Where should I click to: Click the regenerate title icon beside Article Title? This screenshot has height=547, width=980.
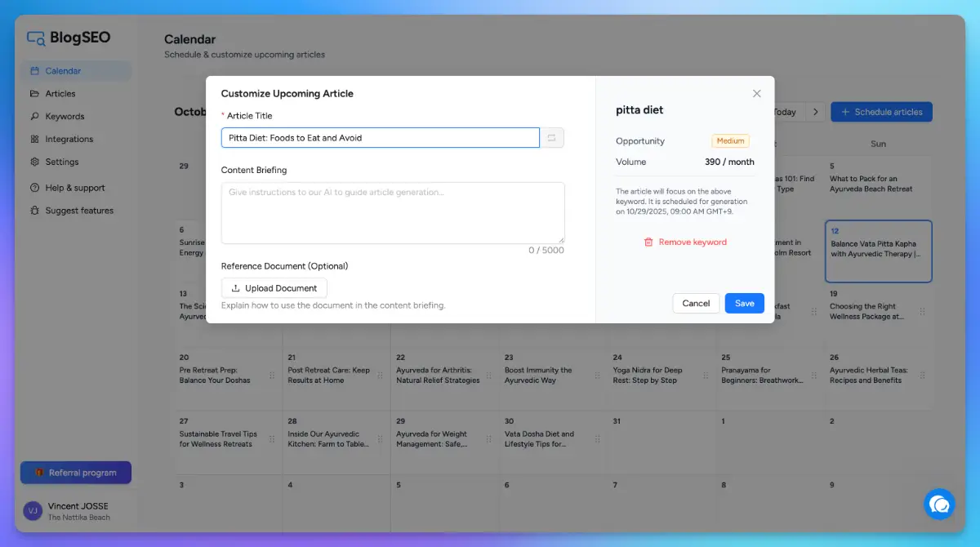pyautogui.click(x=551, y=138)
